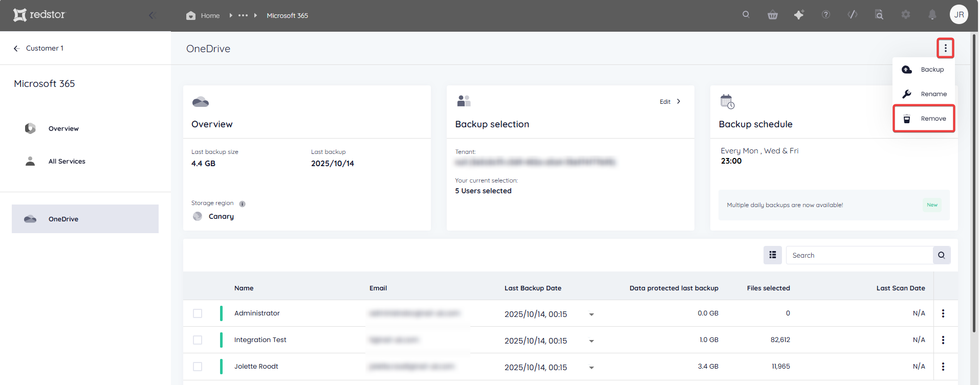The width and height of the screenshot is (980, 385).
Task: Click the chevron next to Edit
Action: click(x=679, y=101)
